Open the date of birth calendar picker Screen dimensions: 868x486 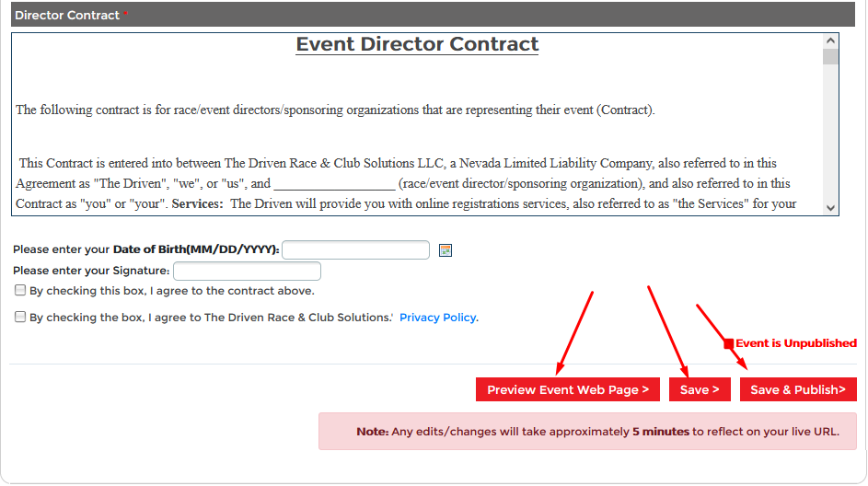click(446, 250)
